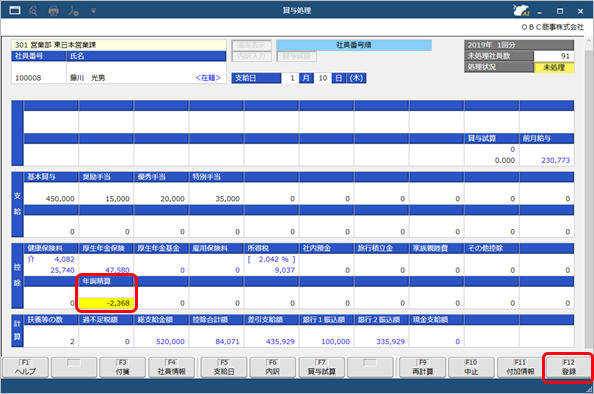The height and width of the screenshot is (394, 594).
Task: Click the greyed 内訳入力 button
Action: pos(252,56)
